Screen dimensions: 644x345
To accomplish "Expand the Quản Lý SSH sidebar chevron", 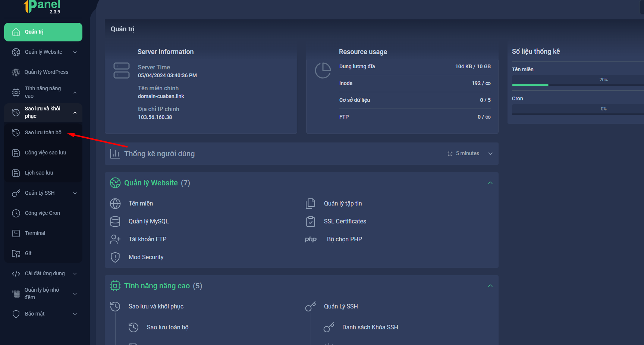I will 75,193.
